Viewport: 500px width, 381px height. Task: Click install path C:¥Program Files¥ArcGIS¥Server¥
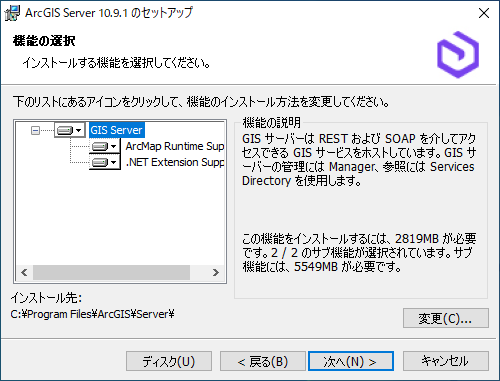(x=92, y=314)
